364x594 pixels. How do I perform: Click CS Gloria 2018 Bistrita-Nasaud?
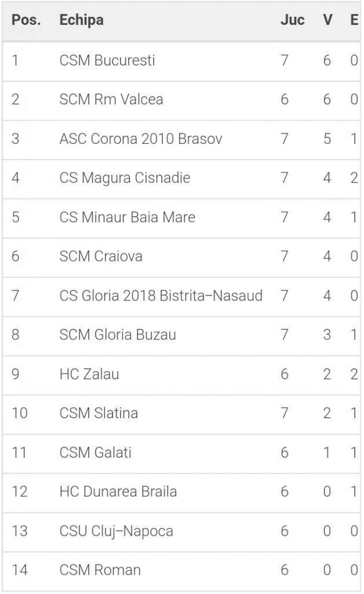[x=161, y=295]
